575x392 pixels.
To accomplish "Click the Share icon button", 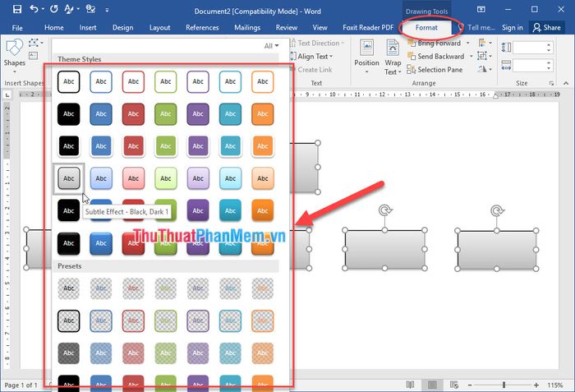I will point(547,27).
